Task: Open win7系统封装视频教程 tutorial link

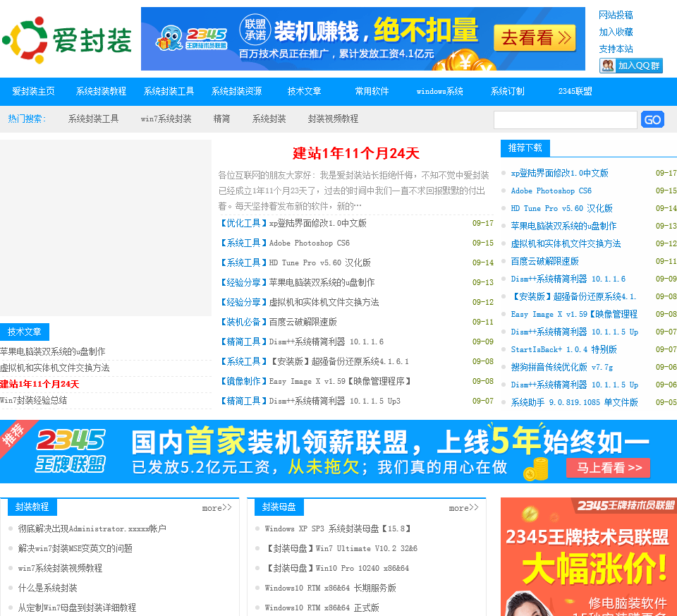Action: click(60, 568)
